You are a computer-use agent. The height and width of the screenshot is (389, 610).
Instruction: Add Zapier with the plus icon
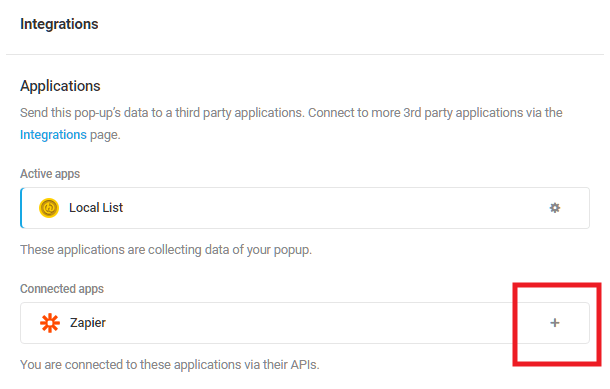pos(554,322)
